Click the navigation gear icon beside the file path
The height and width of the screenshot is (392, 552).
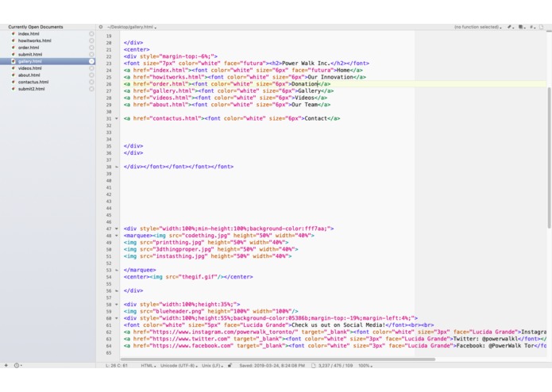tap(101, 27)
